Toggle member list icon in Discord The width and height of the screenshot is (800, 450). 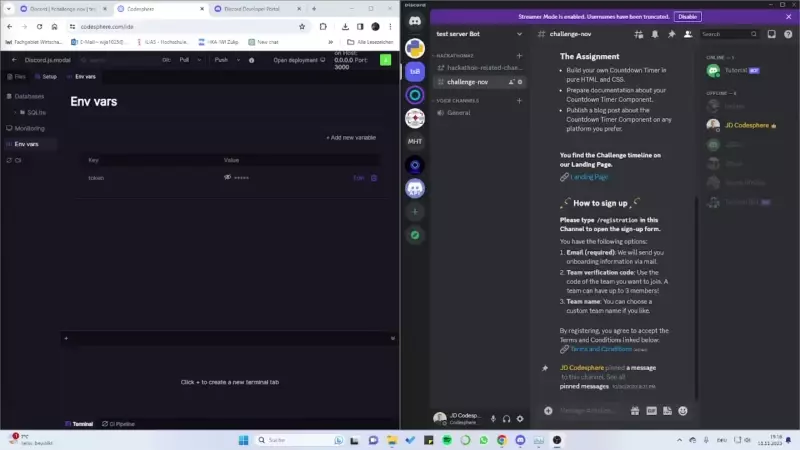coord(688,34)
